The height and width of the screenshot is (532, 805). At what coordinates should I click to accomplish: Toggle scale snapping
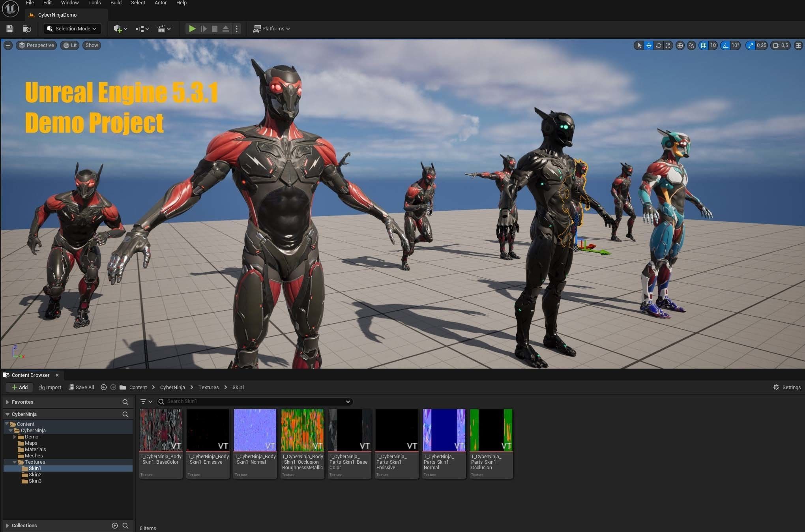click(x=751, y=45)
